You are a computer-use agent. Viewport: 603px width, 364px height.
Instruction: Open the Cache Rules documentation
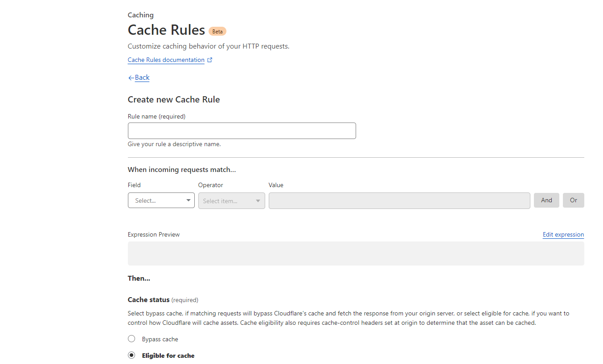[x=165, y=59]
